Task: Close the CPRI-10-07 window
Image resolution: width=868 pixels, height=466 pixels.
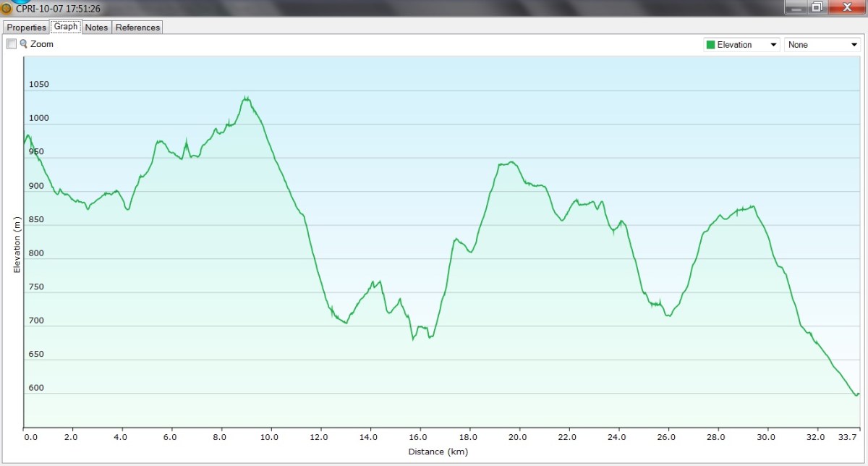Action: point(845,8)
